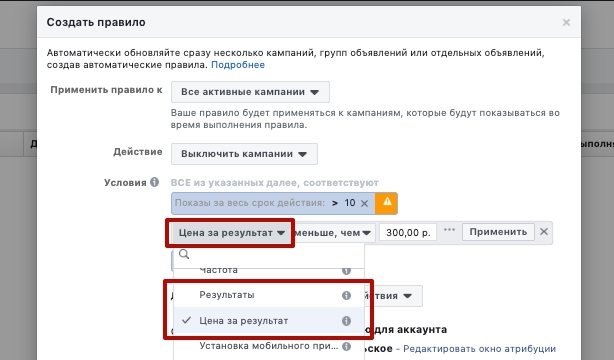
Task: Open Редактировать окно атрибуции link
Action: point(479,349)
